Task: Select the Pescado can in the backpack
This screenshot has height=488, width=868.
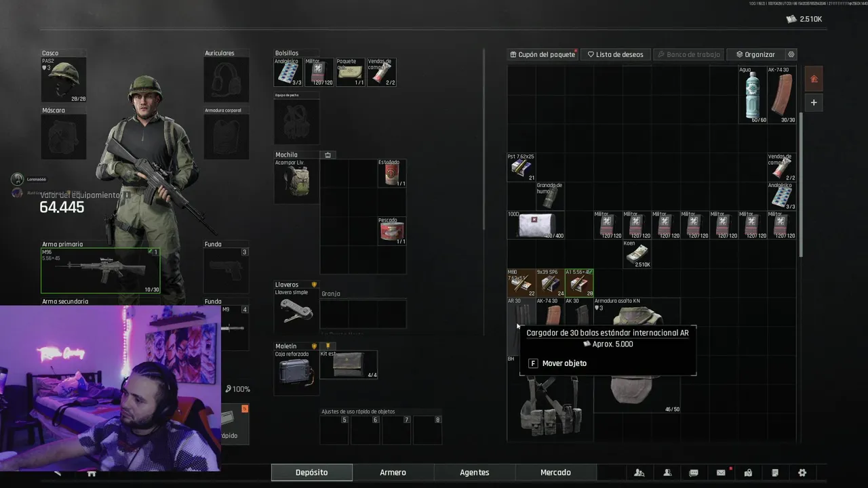Action: 393,231
